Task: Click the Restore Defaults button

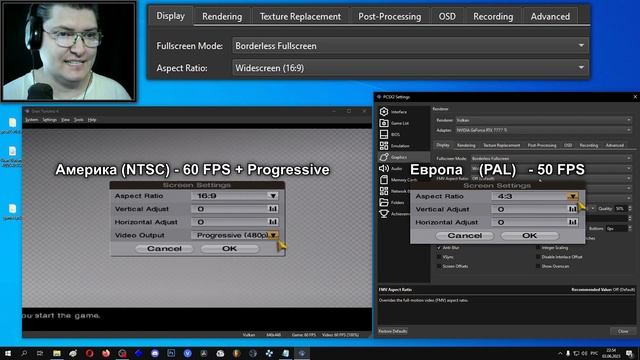Action: pos(393,331)
